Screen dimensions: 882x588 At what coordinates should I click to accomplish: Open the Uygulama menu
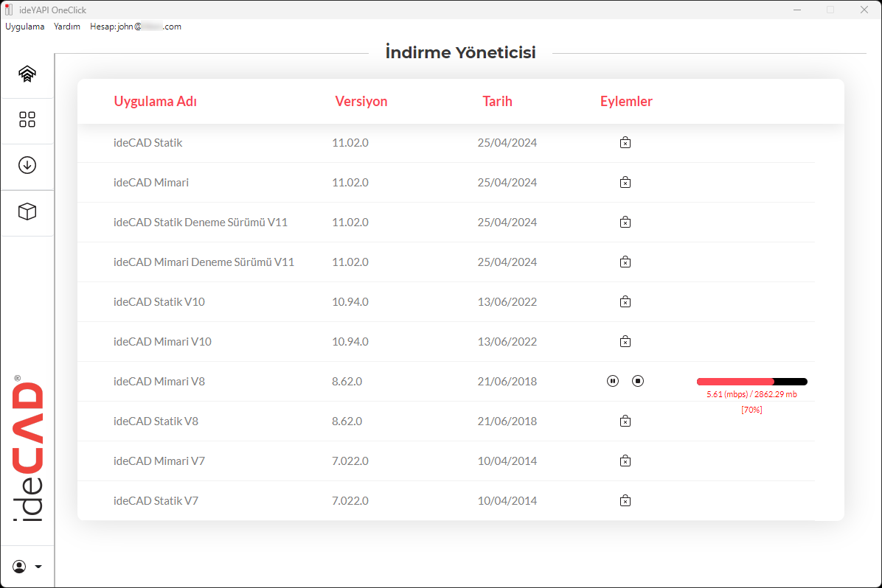click(x=25, y=27)
